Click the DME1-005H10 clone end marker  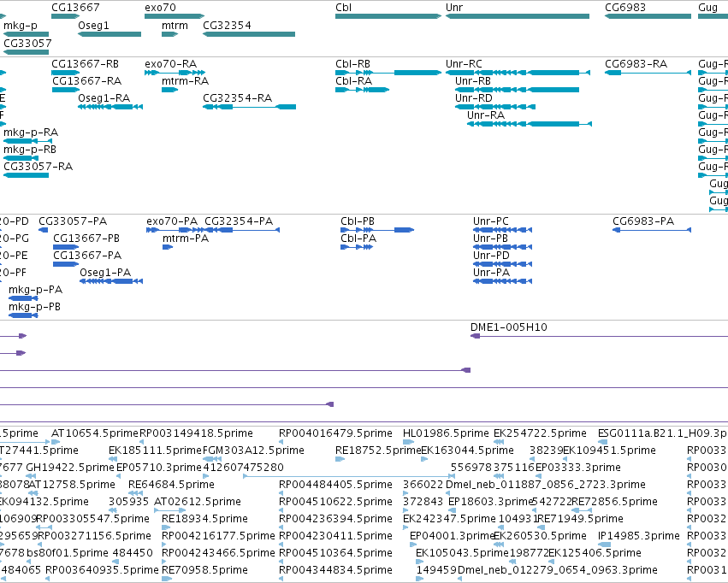(x=475, y=336)
